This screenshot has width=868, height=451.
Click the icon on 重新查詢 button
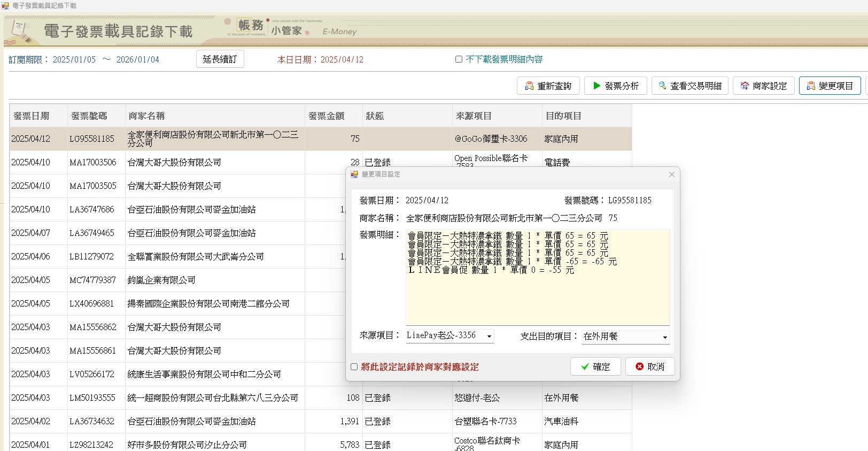tap(529, 86)
